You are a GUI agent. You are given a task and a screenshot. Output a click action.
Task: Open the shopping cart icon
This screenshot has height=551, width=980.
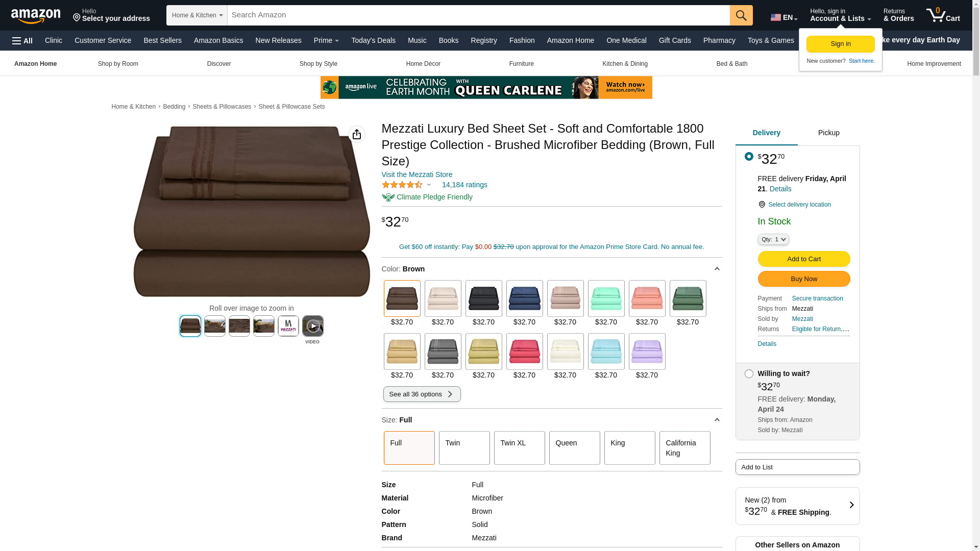[x=943, y=15]
